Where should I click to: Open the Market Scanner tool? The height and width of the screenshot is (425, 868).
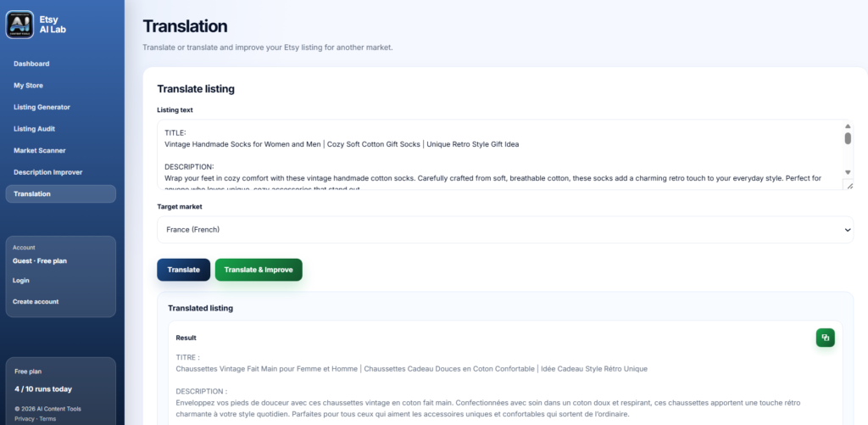point(40,150)
